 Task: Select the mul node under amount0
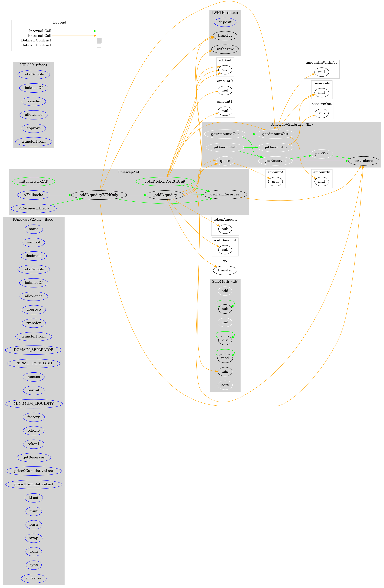tap(225, 90)
